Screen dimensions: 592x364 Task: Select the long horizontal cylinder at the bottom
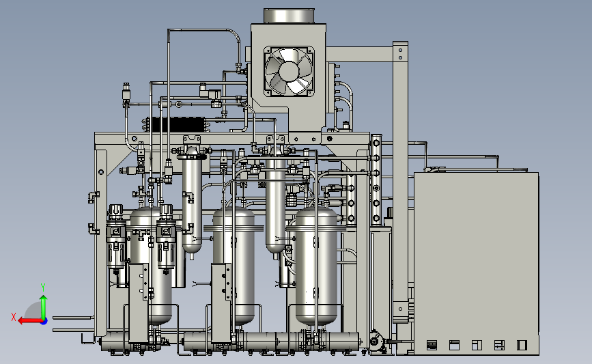pyautogui.click(x=270, y=341)
